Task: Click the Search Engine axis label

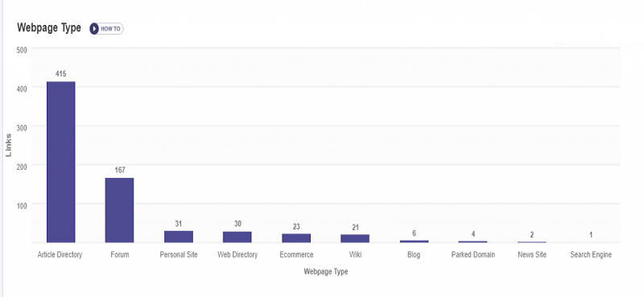Action: point(591,254)
